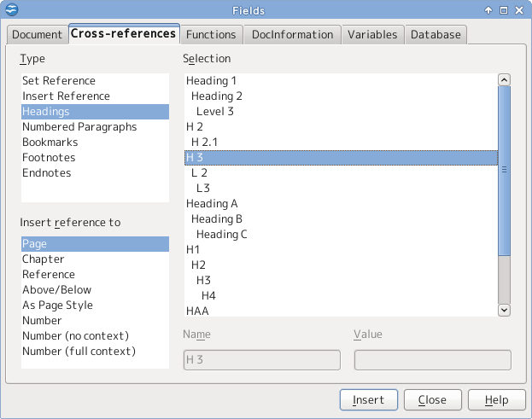
Task: Switch to the Document tab
Action: pos(37,35)
